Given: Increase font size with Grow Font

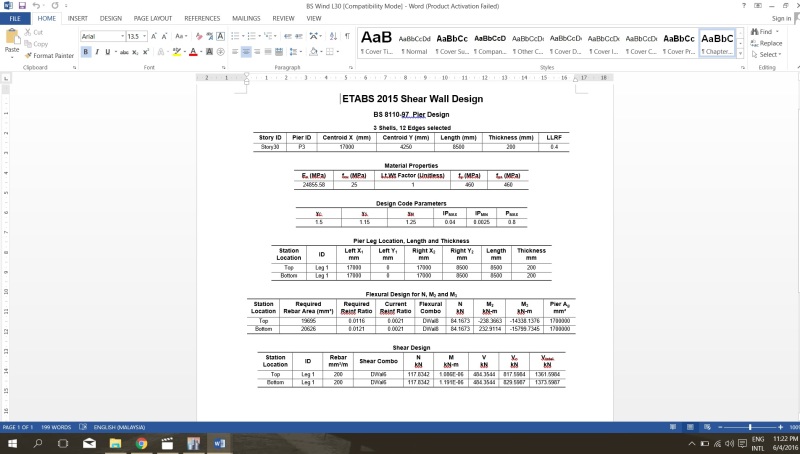Looking at the screenshot, I should (x=154, y=36).
